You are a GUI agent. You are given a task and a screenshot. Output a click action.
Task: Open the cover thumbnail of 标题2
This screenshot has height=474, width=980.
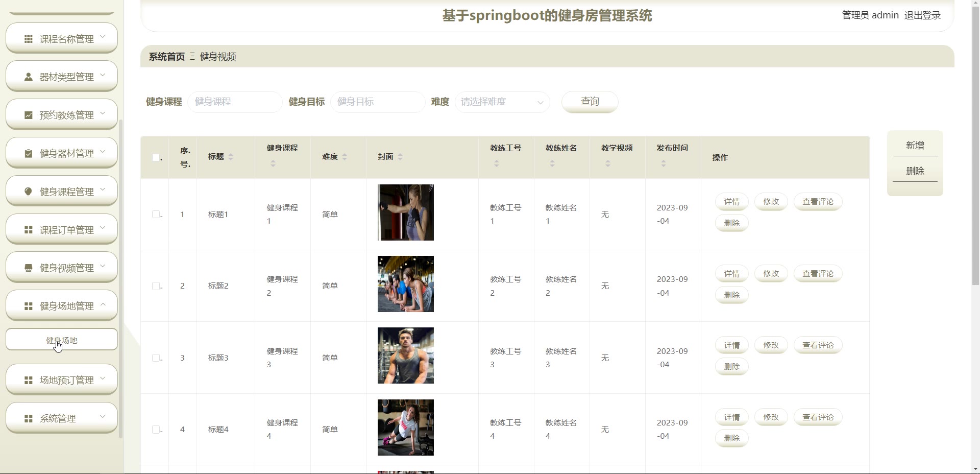(406, 284)
